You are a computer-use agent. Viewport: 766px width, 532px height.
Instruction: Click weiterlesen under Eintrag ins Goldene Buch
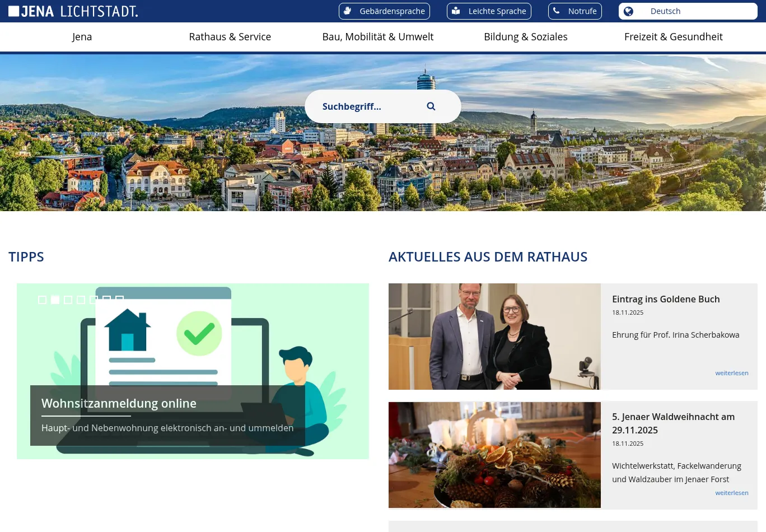731,373
